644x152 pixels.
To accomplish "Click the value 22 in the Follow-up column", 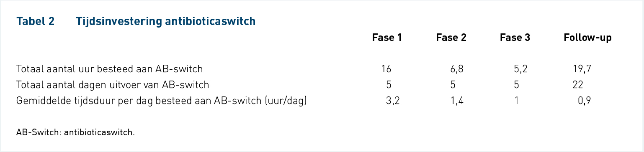I will pos(578,85).
